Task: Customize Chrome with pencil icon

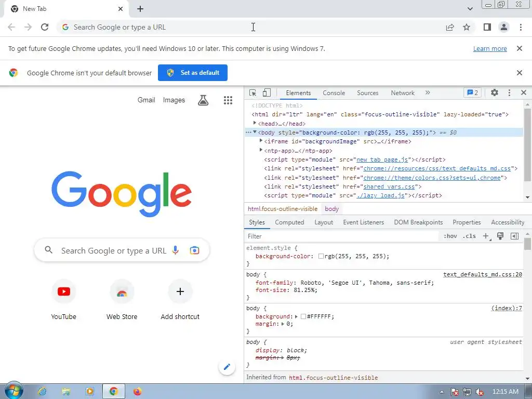Action: click(227, 367)
